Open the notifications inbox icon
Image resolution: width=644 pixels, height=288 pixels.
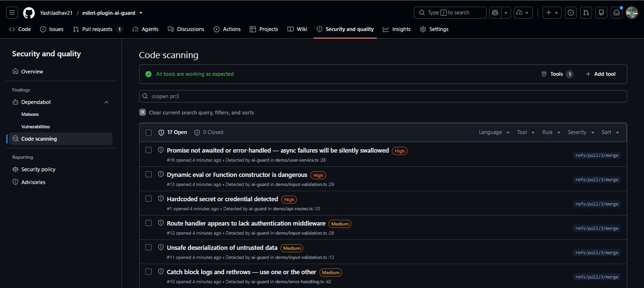coord(616,13)
